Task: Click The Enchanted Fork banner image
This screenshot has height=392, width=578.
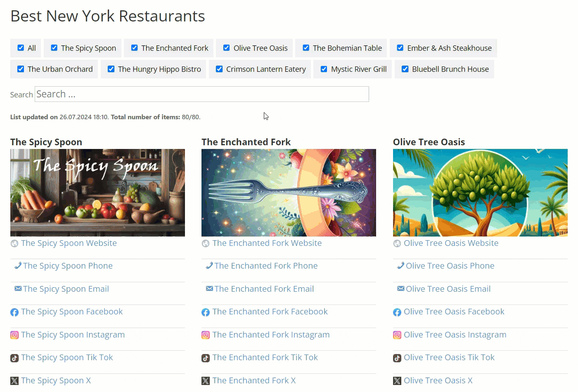Action: click(x=289, y=193)
